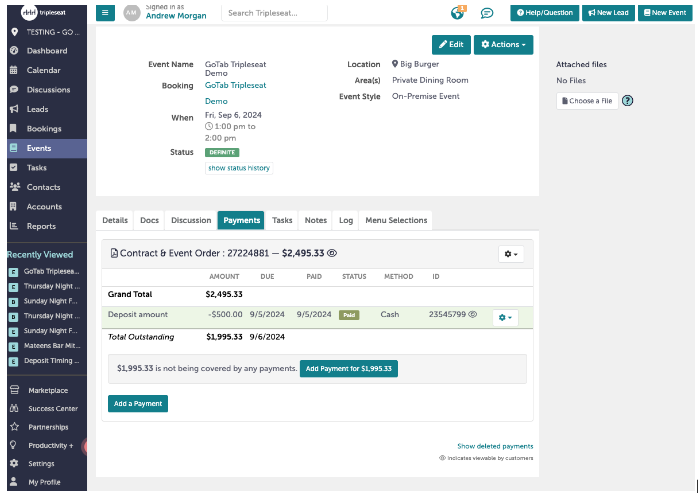Screen dimensions: 698x493
Task: Click Show deleted payments link
Action: pyautogui.click(x=495, y=446)
